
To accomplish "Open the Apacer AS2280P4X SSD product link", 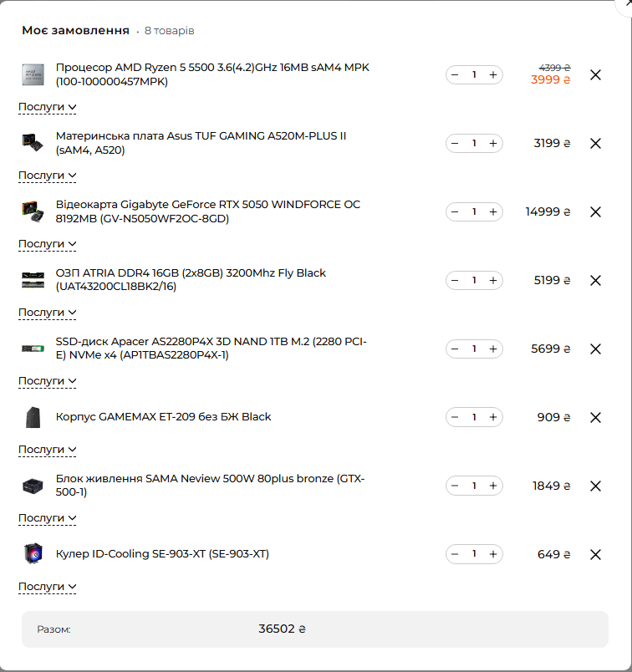I will pos(211,349).
